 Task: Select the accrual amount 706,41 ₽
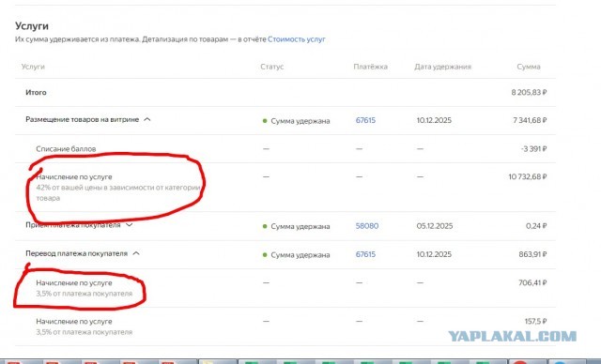(532, 282)
